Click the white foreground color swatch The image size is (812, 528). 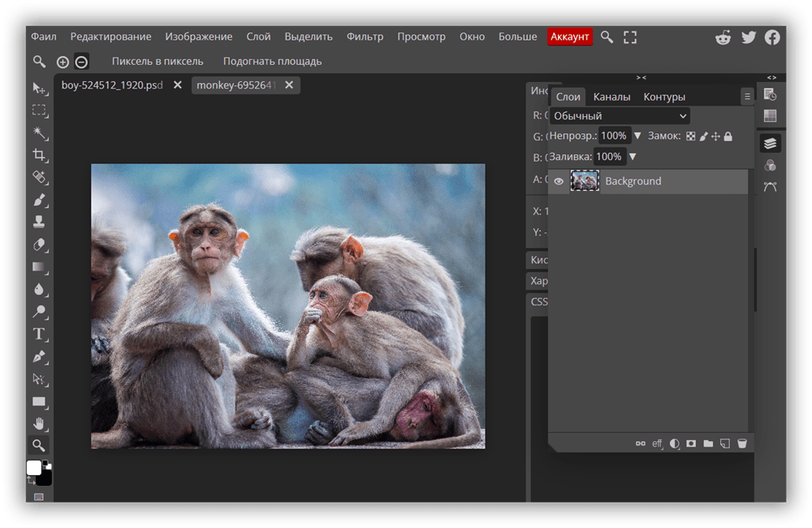click(x=33, y=467)
